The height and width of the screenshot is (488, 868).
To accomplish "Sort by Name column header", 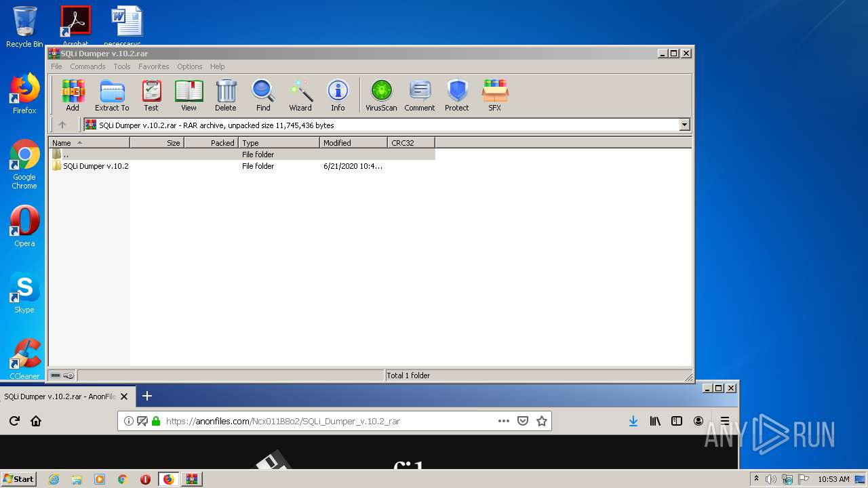I will pos(89,143).
